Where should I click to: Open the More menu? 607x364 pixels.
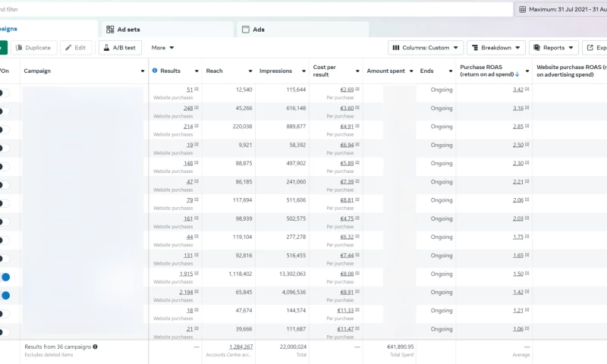click(162, 48)
